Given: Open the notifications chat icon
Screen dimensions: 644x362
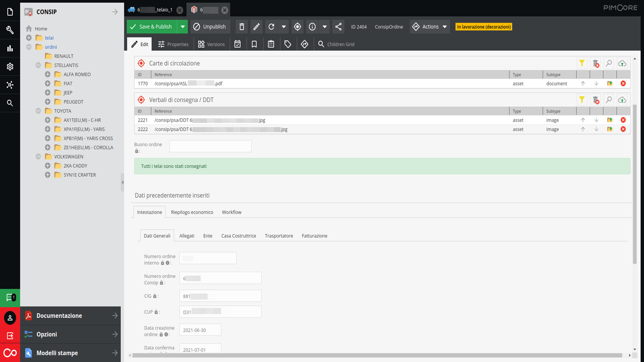Looking at the screenshot, I should click(x=10, y=298).
